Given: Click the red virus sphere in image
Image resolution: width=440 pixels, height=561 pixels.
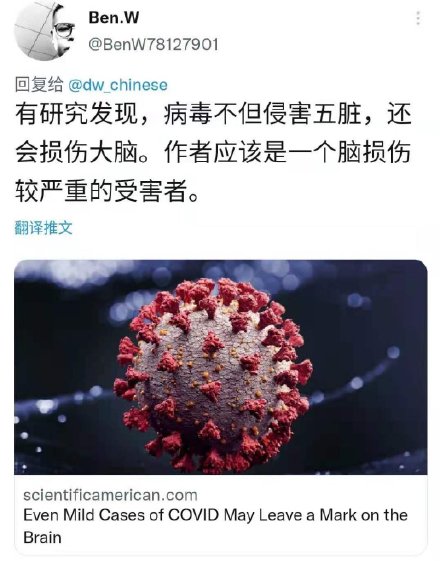Looking at the screenshot, I should pos(213,374).
